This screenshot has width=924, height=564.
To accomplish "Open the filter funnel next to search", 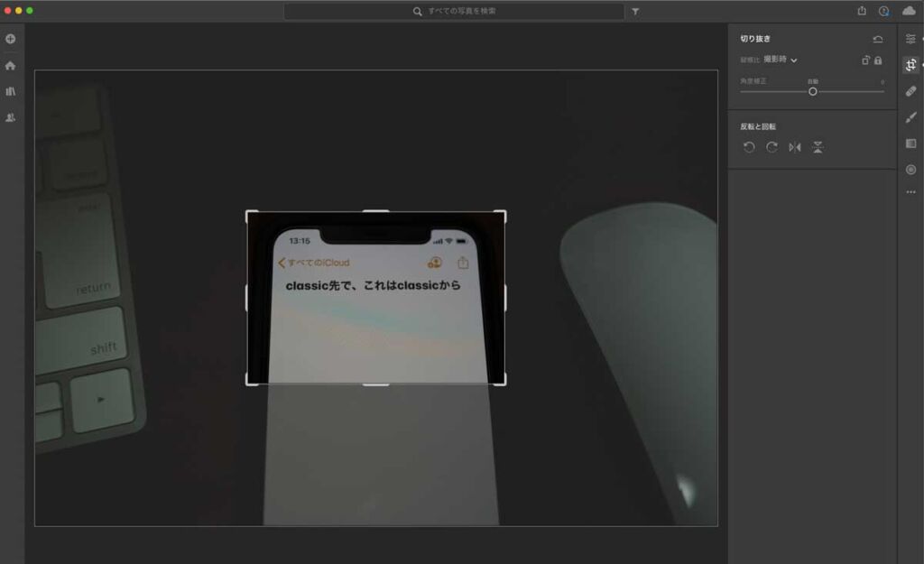I will (635, 11).
